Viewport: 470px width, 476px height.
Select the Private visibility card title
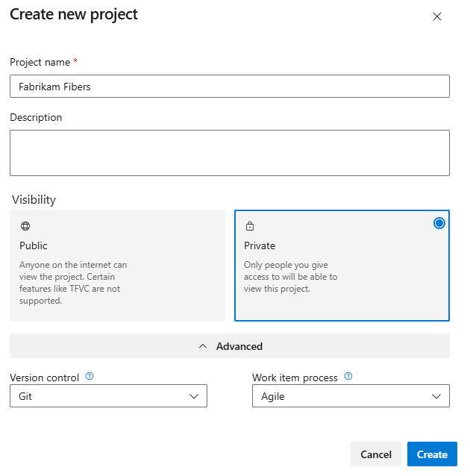(260, 245)
